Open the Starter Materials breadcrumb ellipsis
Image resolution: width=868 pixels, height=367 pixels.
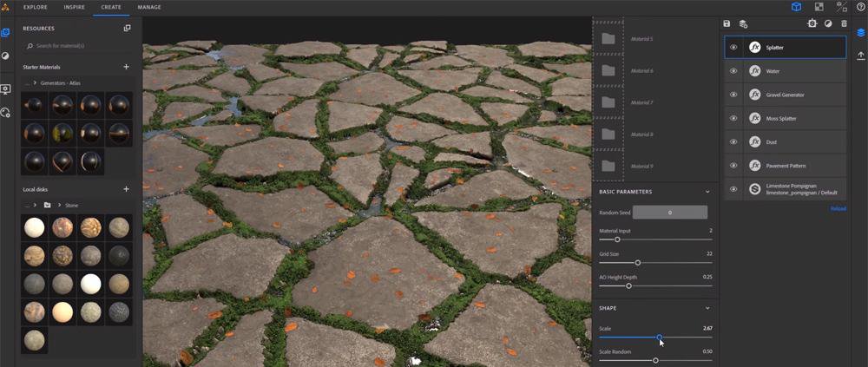[x=26, y=83]
